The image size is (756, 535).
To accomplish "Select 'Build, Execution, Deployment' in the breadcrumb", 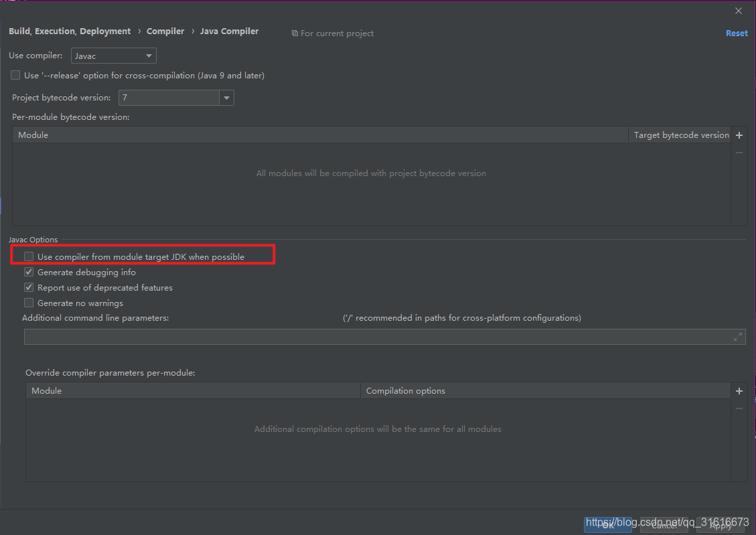I will [69, 31].
